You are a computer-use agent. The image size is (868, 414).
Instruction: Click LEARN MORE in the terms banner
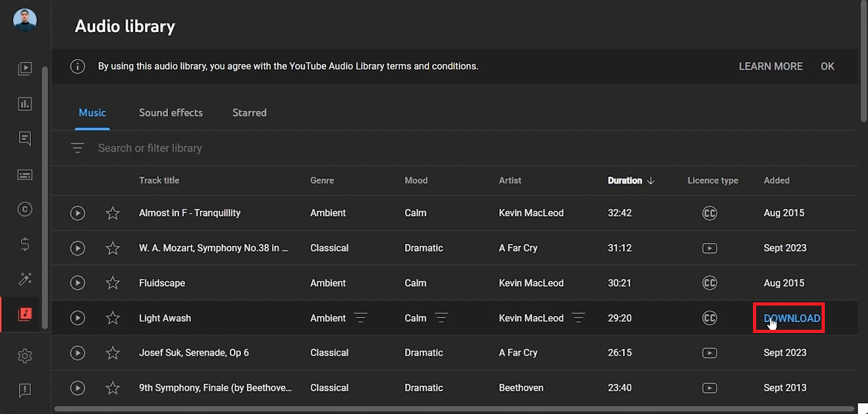(771, 66)
